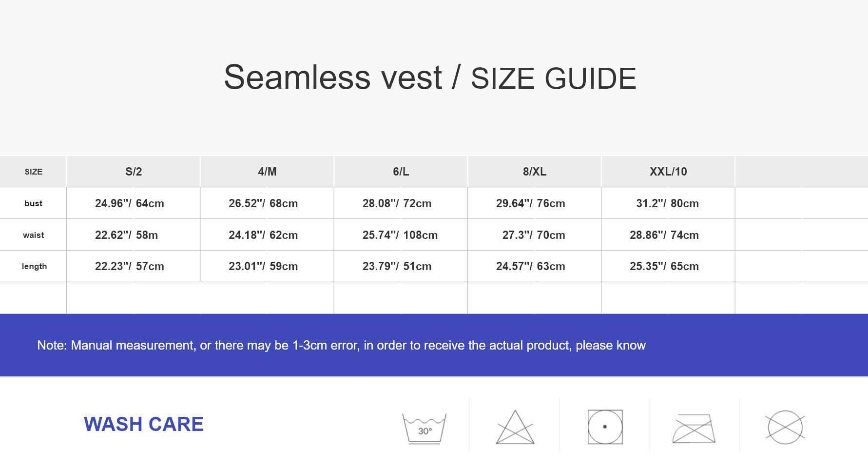
Task: Click the manual measurement note text
Action: coord(341,345)
